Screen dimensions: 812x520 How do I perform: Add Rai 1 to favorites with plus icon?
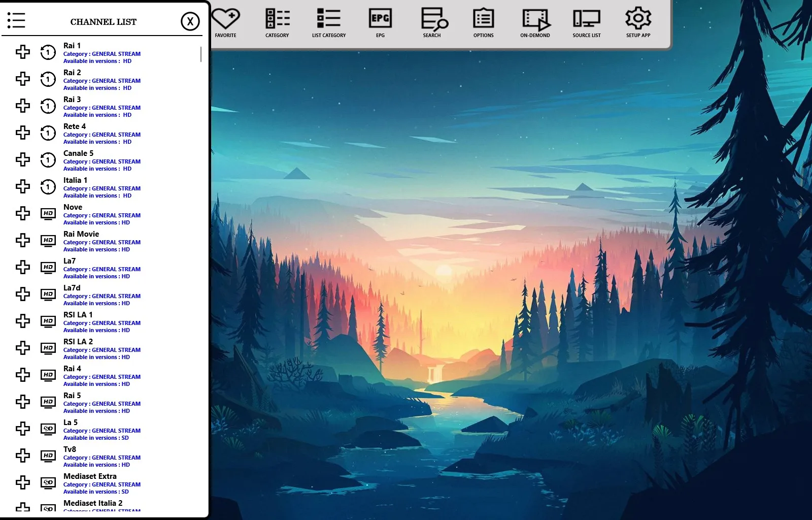pyautogui.click(x=23, y=52)
